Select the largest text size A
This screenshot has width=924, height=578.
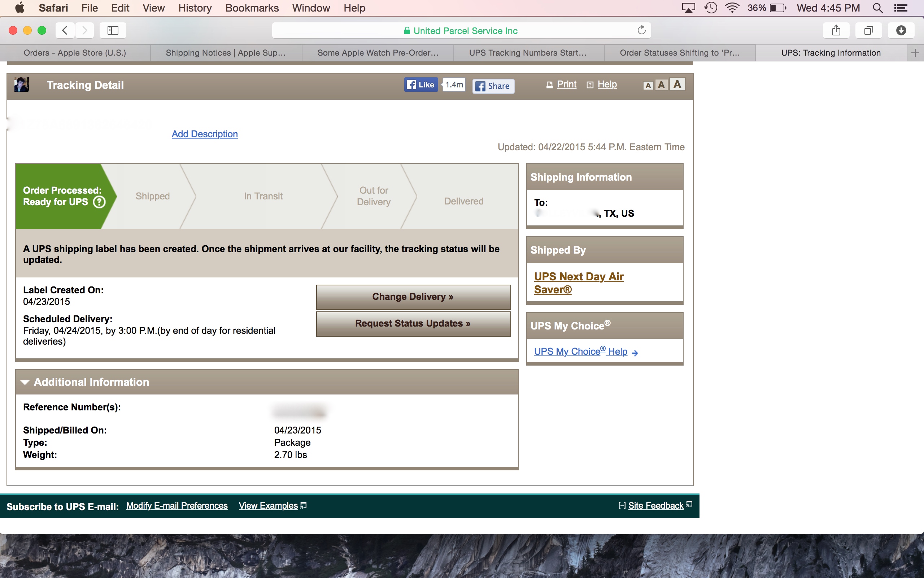(677, 85)
